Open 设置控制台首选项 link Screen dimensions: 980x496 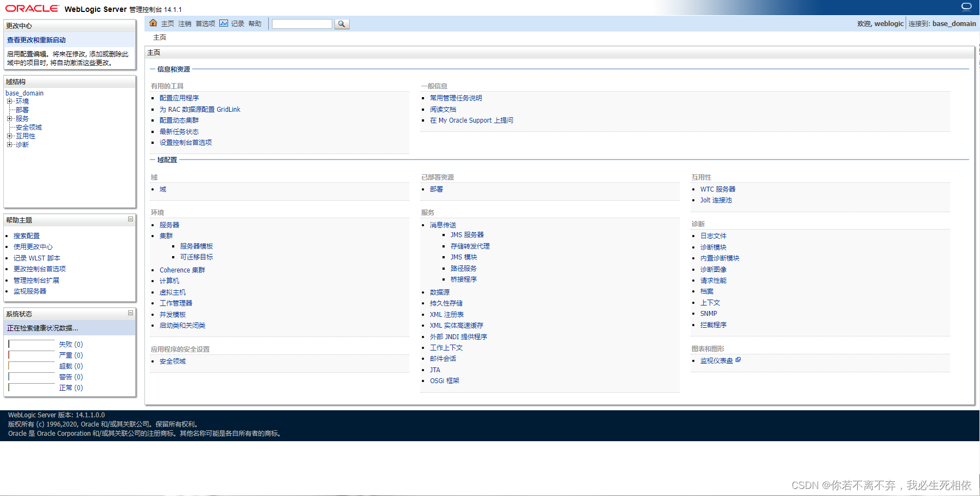click(x=186, y=143)
